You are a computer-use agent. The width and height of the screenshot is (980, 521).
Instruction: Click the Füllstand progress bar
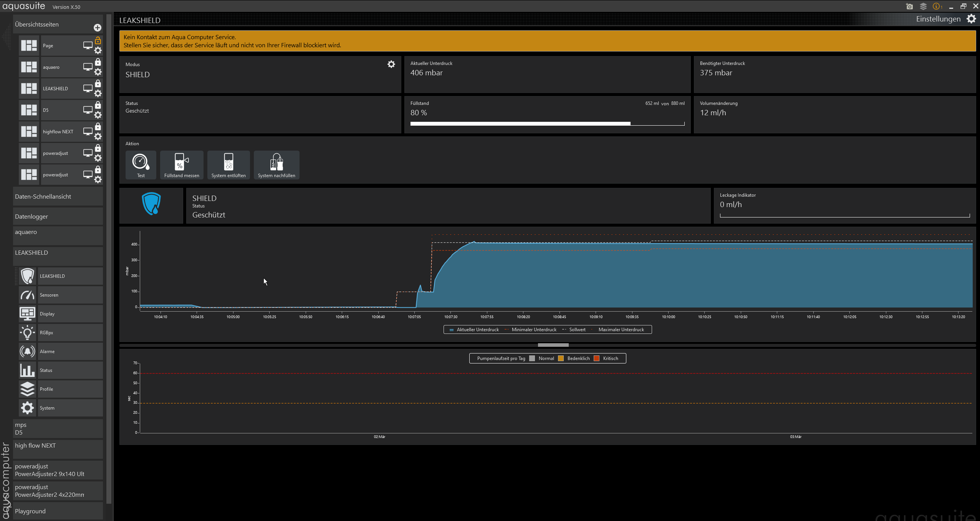(547, 124)
